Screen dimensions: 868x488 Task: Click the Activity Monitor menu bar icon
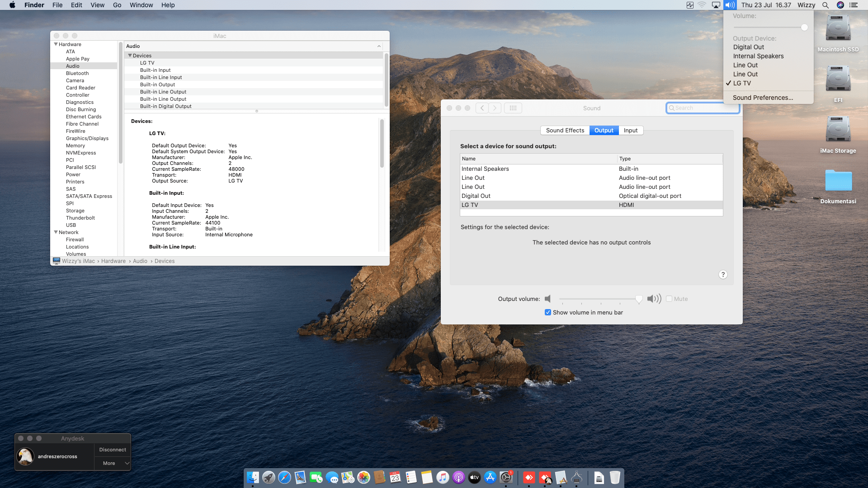point(690,5)
